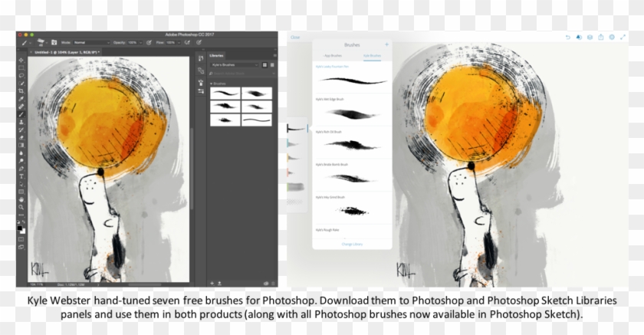The width and height of the screenshot is (644, 335).
Task: Click the Share icon in Sketch toolbar
Action: pos(601,37)
